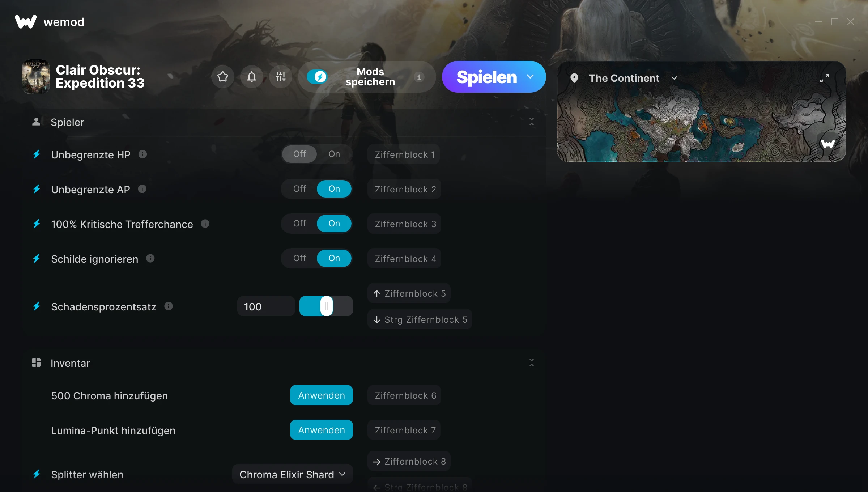Viewport: 868px width, 492px height.
Task: Collapse the Inventar section
Action: coord(532,362)
